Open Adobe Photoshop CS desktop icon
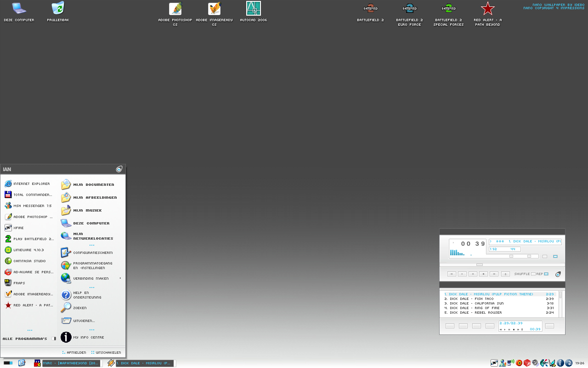Screen dimensions: 588x368 coord(175,9)
